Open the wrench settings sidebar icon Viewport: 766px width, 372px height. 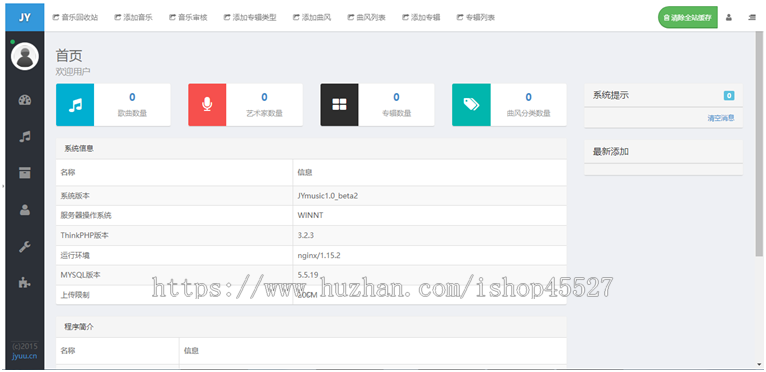point(24,246)
